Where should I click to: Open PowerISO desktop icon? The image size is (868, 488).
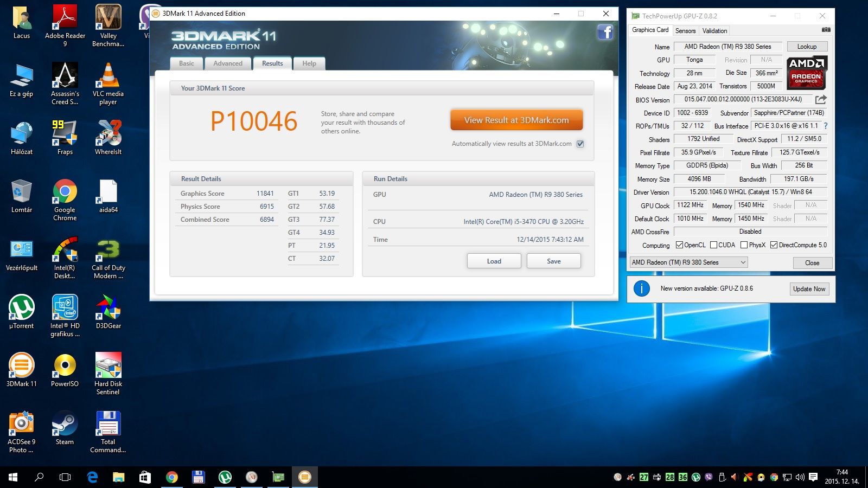[x=65, y=370]
